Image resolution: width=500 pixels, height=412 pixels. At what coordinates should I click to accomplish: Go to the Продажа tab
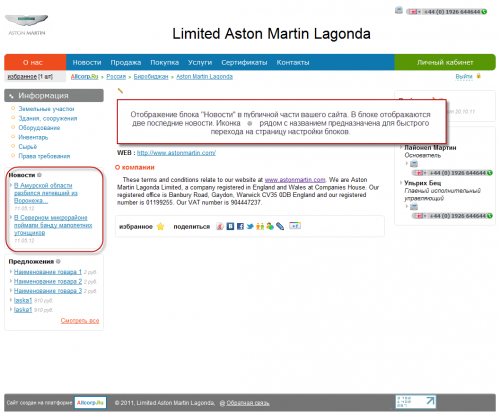126,62
